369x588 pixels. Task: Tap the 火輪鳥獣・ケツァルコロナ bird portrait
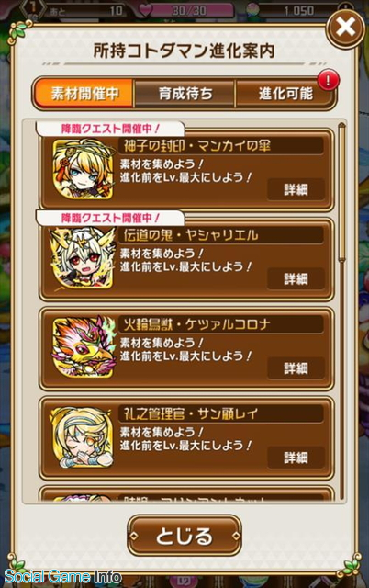[x=83, y=348]
